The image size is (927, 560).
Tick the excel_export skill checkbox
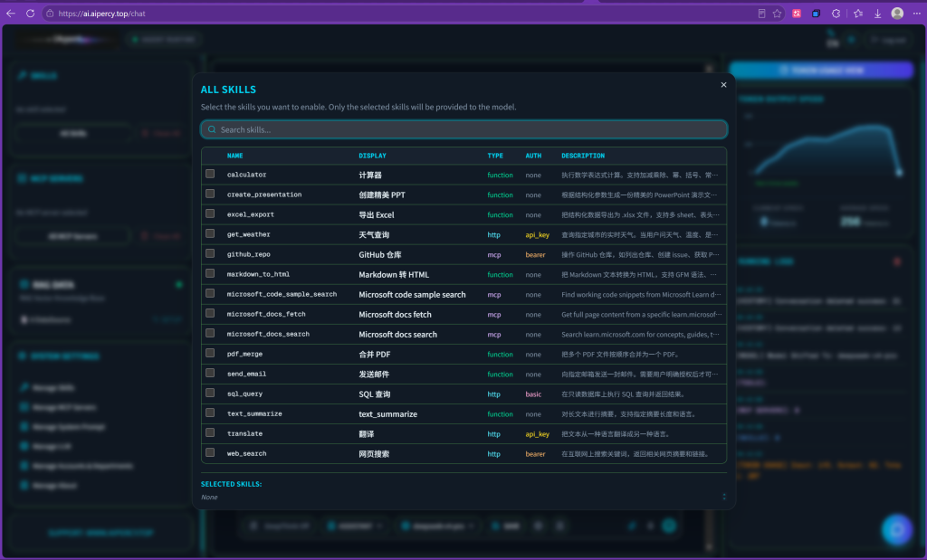coord(210,214)
